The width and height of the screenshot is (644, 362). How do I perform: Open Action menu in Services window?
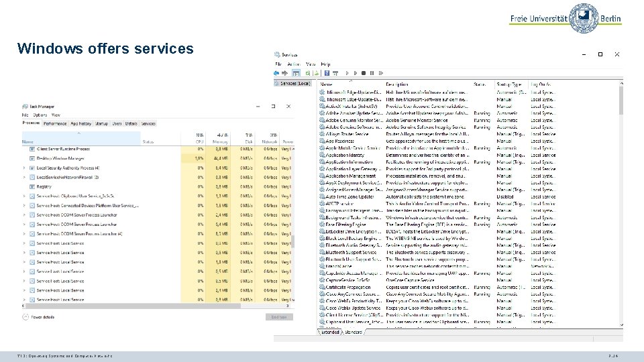click(x=294, y=64)
